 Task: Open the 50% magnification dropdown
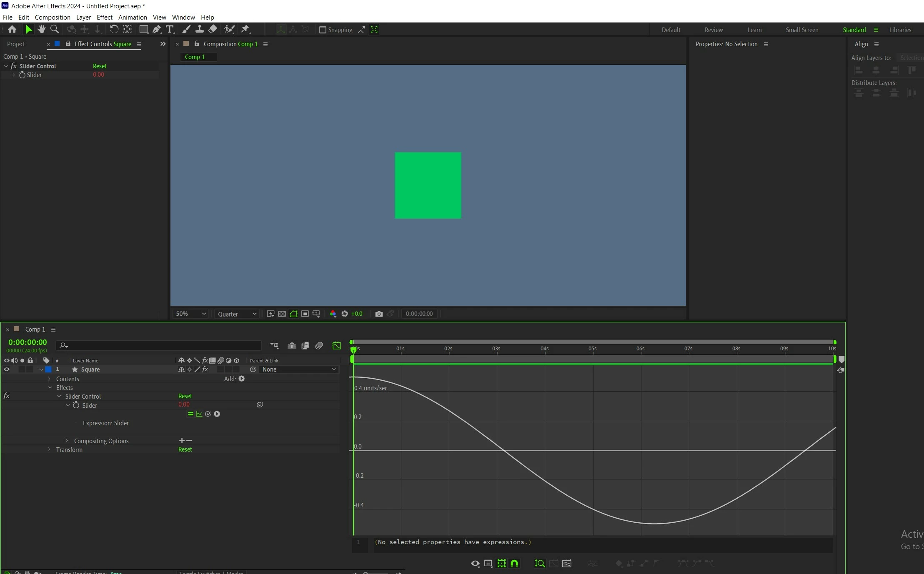[190, 314]
